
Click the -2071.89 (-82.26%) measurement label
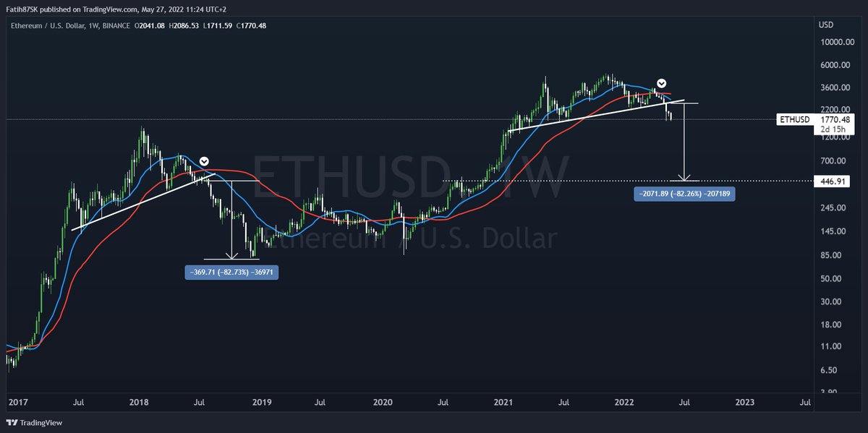[684, 193]
